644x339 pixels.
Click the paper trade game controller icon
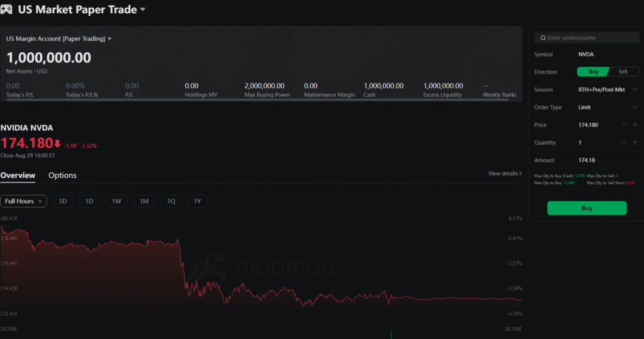[6, 9]
